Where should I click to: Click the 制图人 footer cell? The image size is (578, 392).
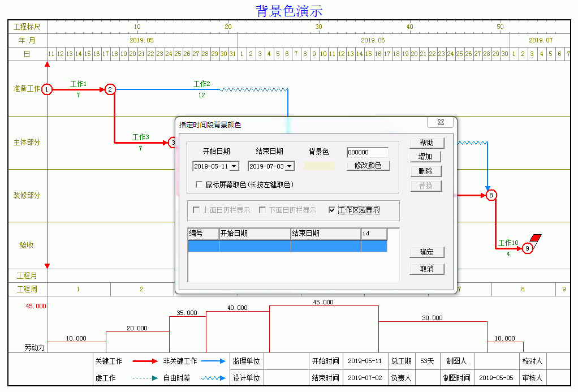click(456, 361)
